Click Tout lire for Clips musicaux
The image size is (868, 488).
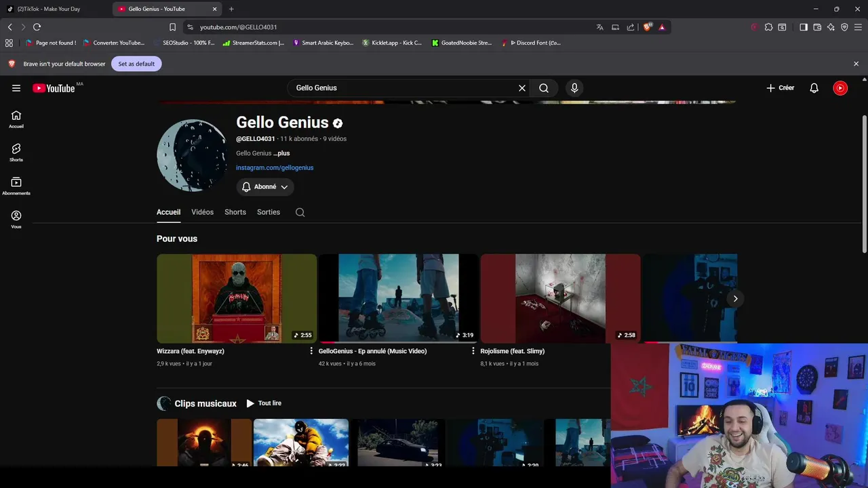coord(264,403)
